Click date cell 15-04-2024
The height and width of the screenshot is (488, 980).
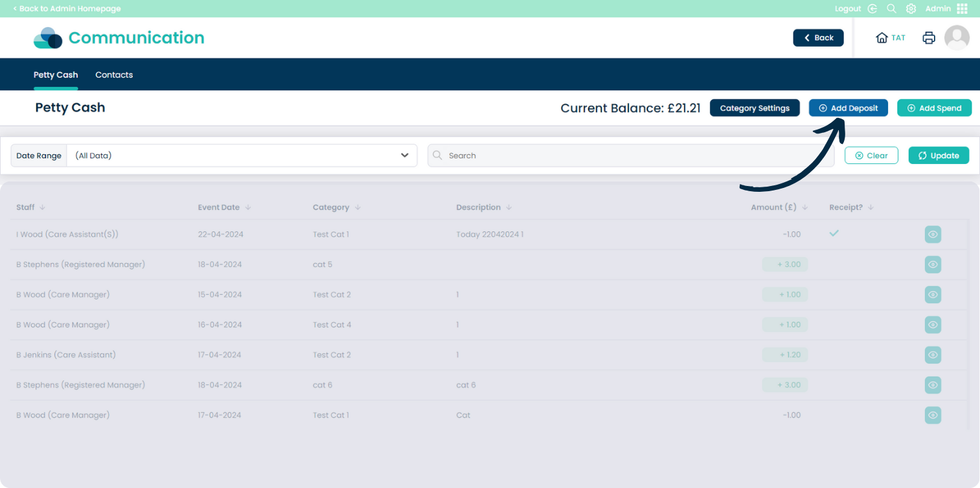(220, 295)
